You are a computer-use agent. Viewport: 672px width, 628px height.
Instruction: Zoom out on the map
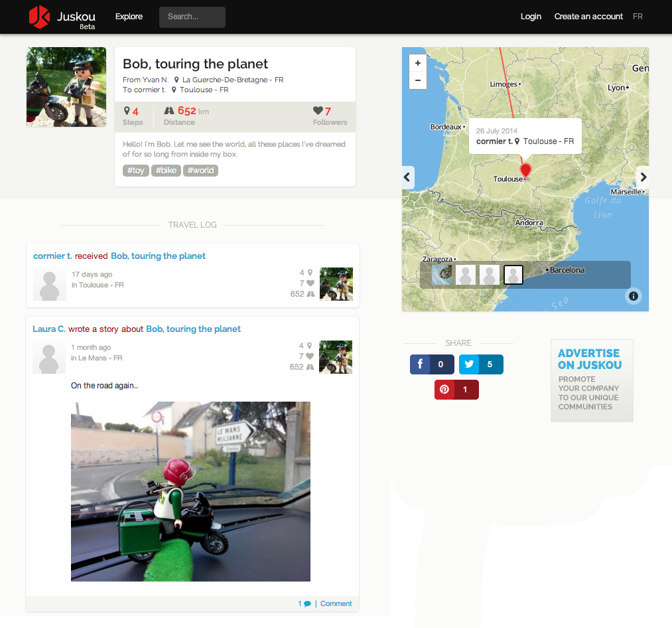pos(418,80)
